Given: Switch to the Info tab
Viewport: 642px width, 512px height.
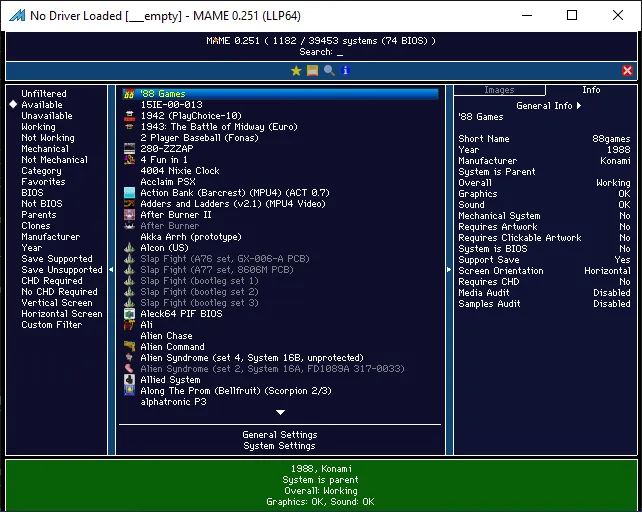Looking at the screenshot, I should [x=591, y=90].
